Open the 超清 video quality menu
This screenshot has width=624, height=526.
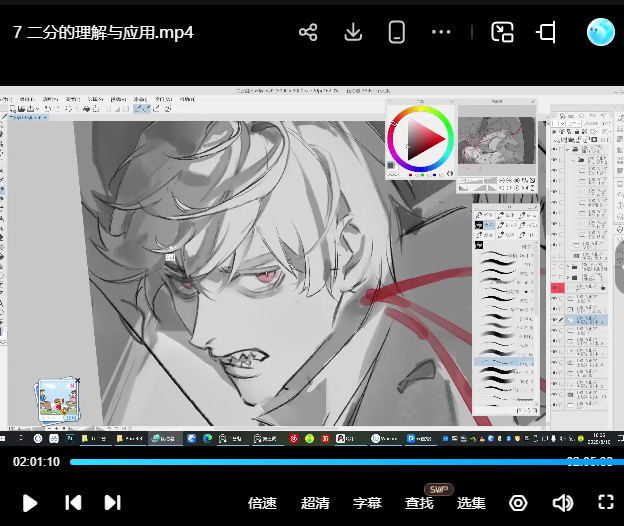tap(315, 503)
